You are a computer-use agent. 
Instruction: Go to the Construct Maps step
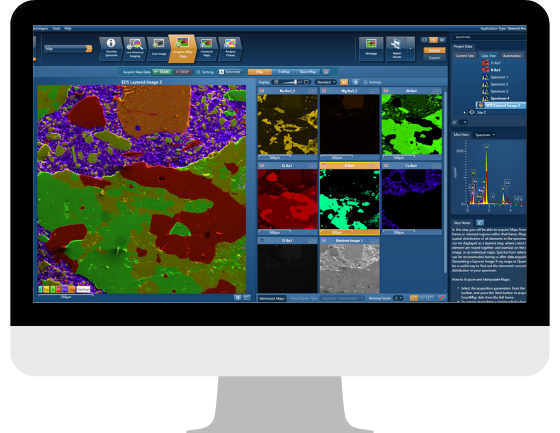click(x=206, y=48)
